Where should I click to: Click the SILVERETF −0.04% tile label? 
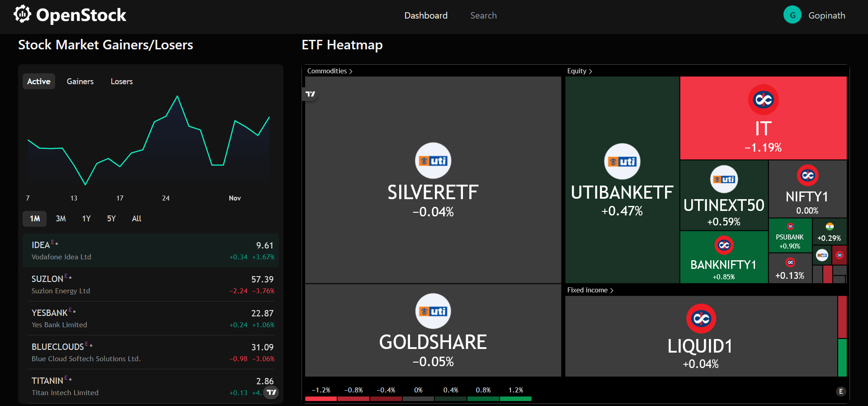(x=433, y=201)
